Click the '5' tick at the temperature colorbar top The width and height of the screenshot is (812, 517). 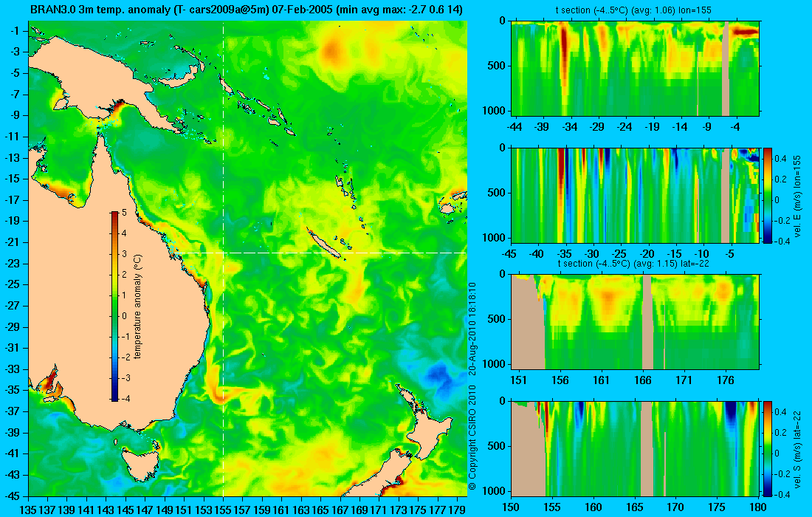coord(124,213)
